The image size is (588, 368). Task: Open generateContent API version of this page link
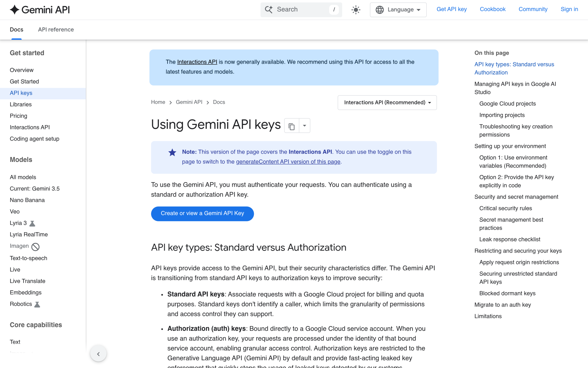tap(288, 162)
